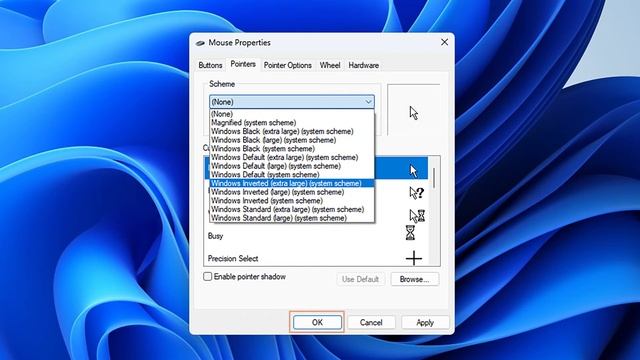The image size is (640, 360).
Task: Choose Windows Default (extra large) scheme
Action: pyautogui.click(x=292, y=157)
